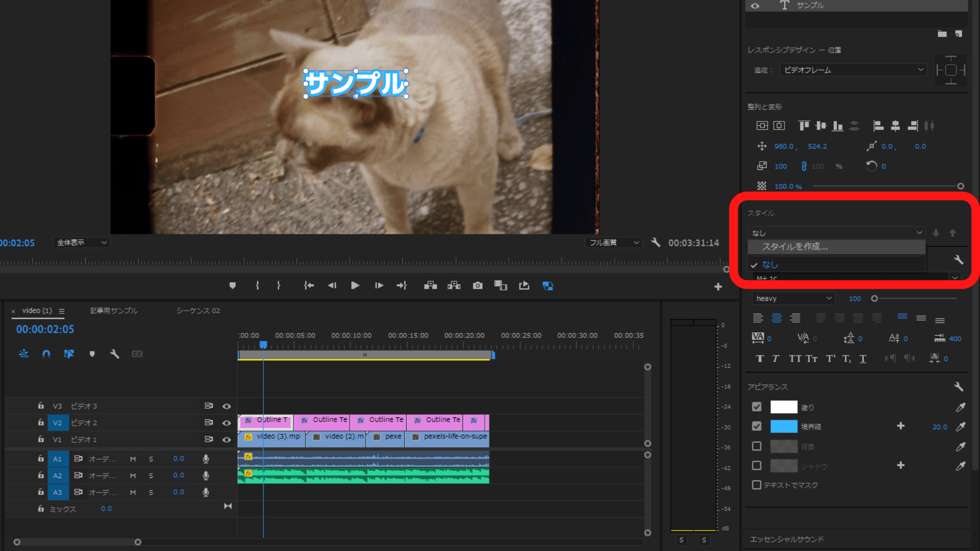Select スタイルを作成... menu entry
This screenshot has width=980, height=551.
pyautogui.click(x=795, y=247)
